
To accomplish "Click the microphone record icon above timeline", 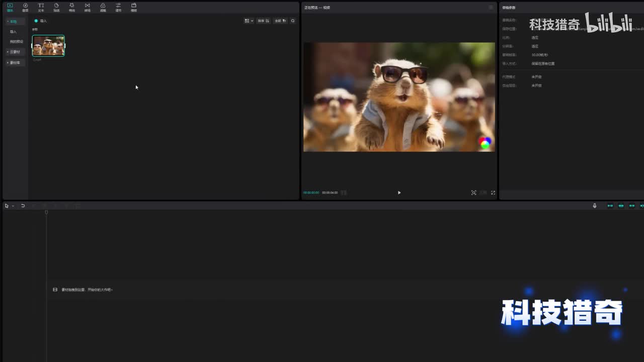I will click(x=594, y=206).
